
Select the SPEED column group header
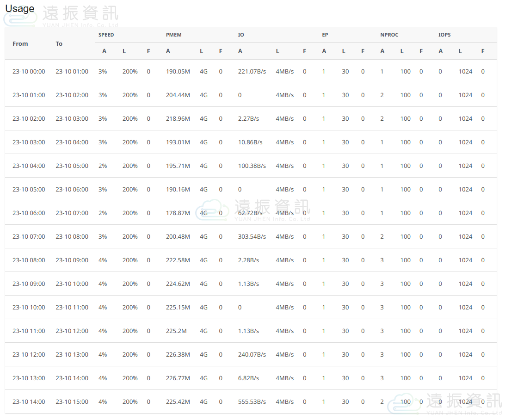point(106,35)
